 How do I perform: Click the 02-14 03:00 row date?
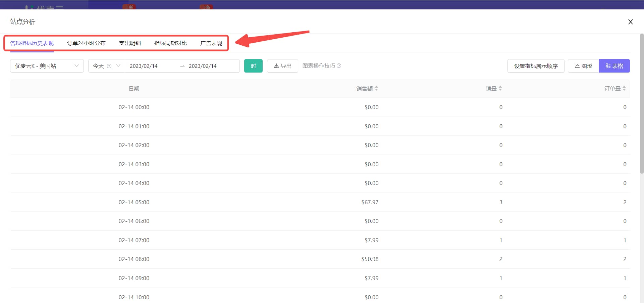coord(134,164)
